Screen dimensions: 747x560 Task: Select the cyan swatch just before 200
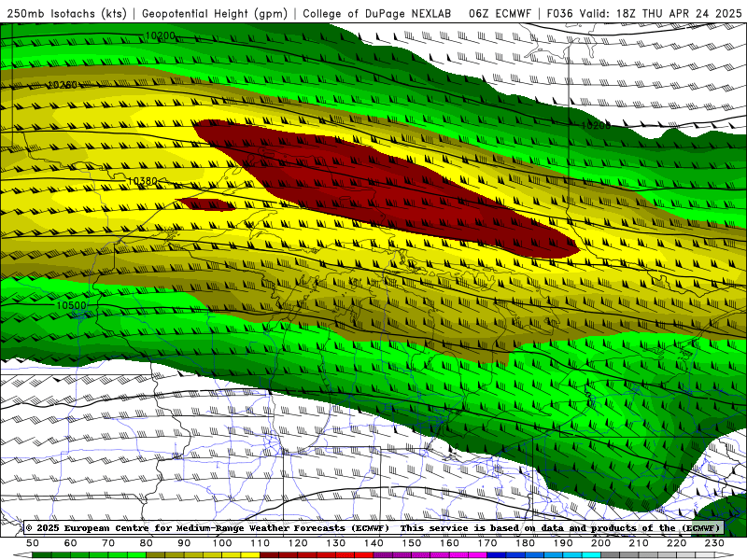point(591,555)
